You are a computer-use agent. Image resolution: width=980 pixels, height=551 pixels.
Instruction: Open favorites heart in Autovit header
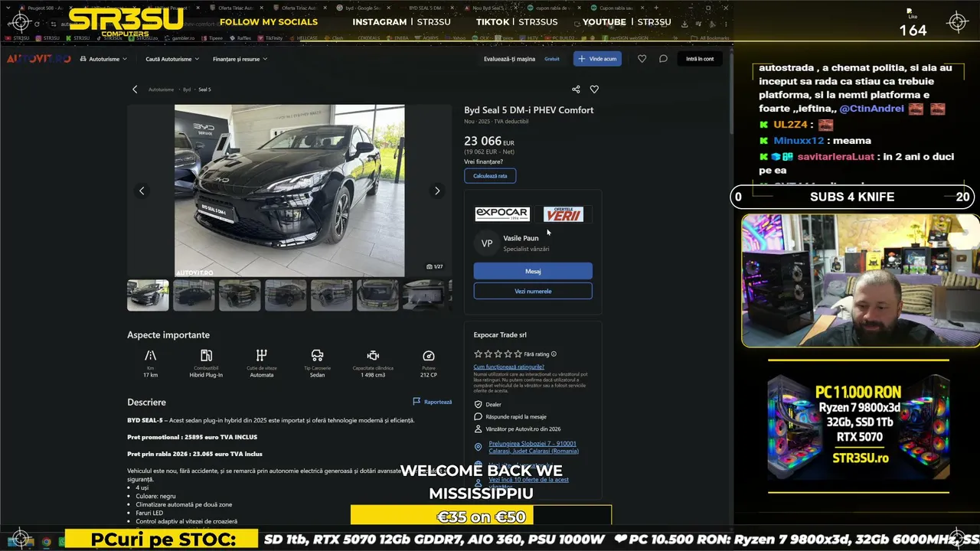pos(642,59)
